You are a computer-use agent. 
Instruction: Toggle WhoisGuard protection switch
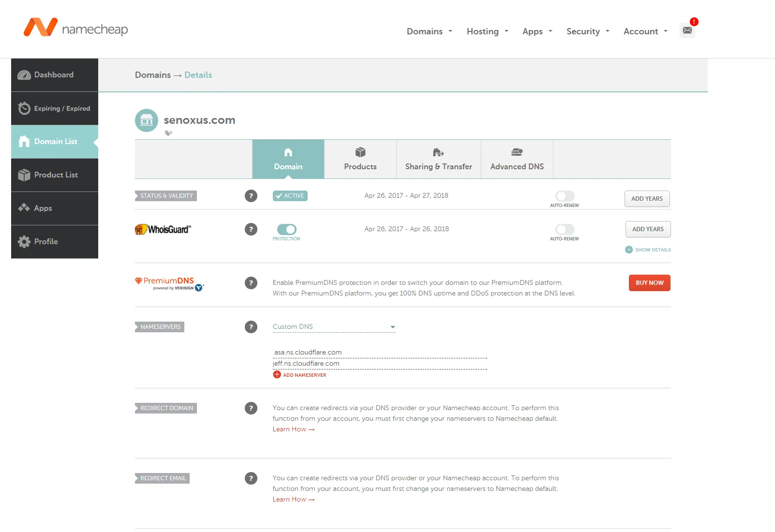[286, 229]
